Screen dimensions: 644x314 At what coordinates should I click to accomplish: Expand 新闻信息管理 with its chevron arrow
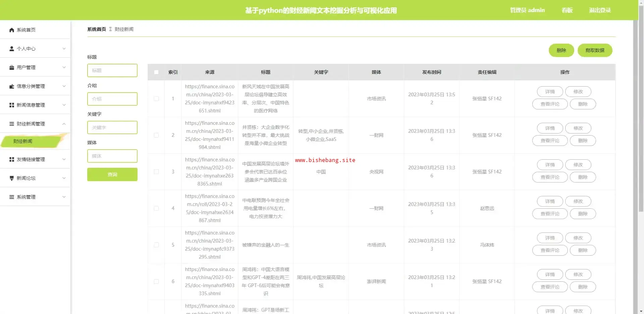(64, 105)
